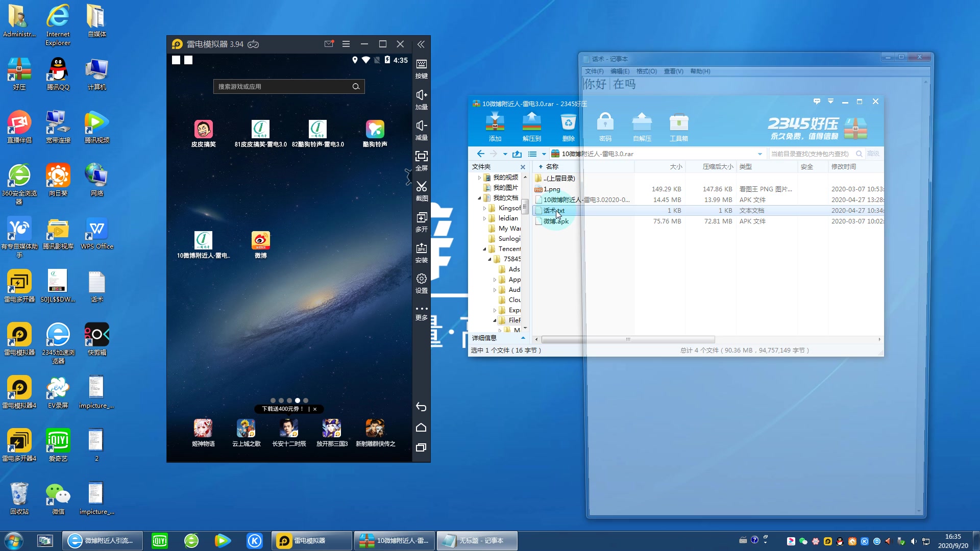Click the up-directory icon in 2345好压 navigation bar
The image size is (980, 551).
[x=517, y=154]
